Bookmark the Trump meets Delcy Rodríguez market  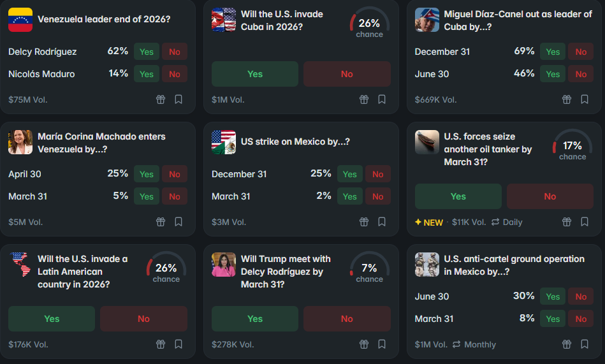[x=382, y=344]
